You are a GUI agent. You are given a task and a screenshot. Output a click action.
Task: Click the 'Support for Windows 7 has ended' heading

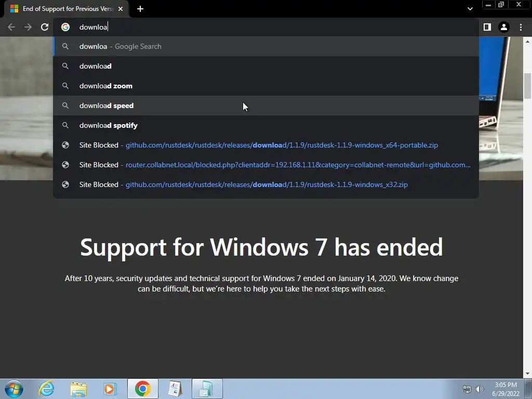[x=262, y=247]
